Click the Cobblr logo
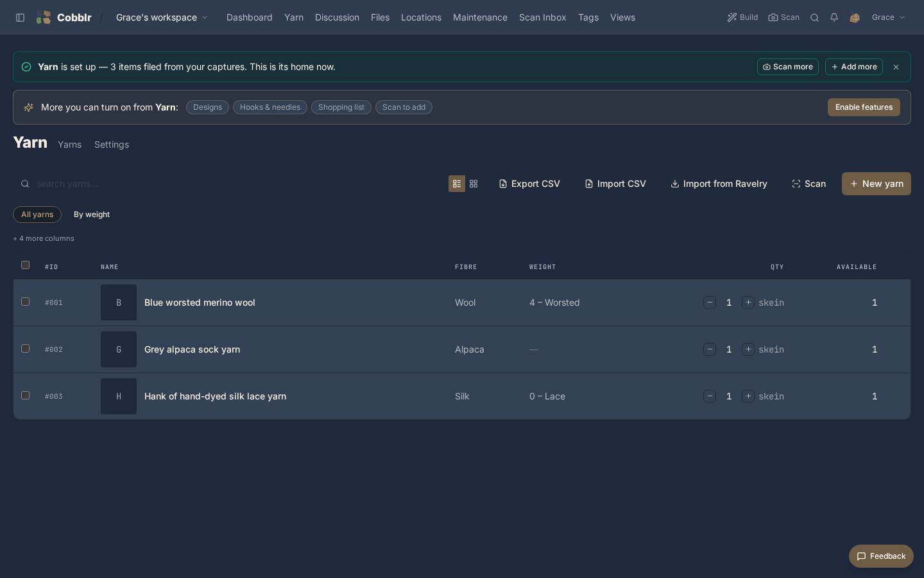 click(64, 17)
